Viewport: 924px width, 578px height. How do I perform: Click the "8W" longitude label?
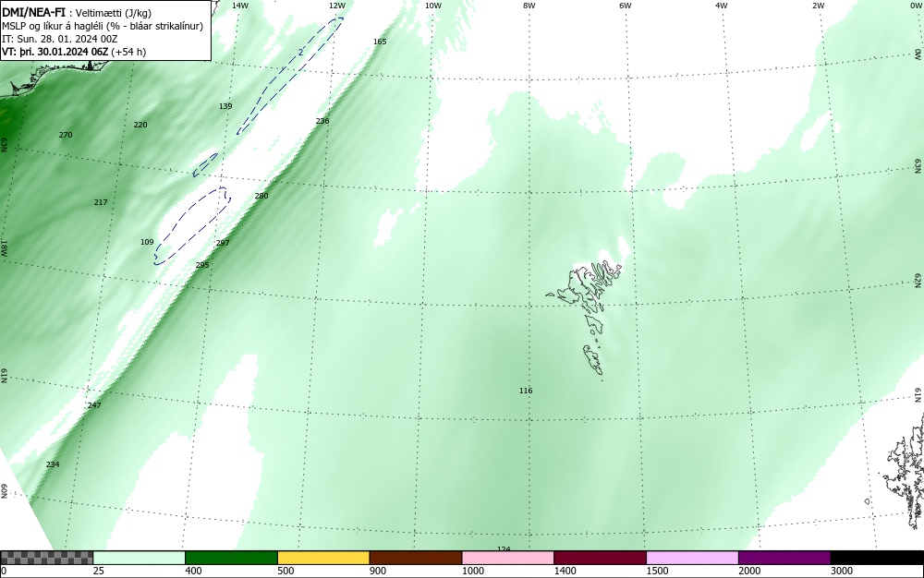(x=529, y=6)
